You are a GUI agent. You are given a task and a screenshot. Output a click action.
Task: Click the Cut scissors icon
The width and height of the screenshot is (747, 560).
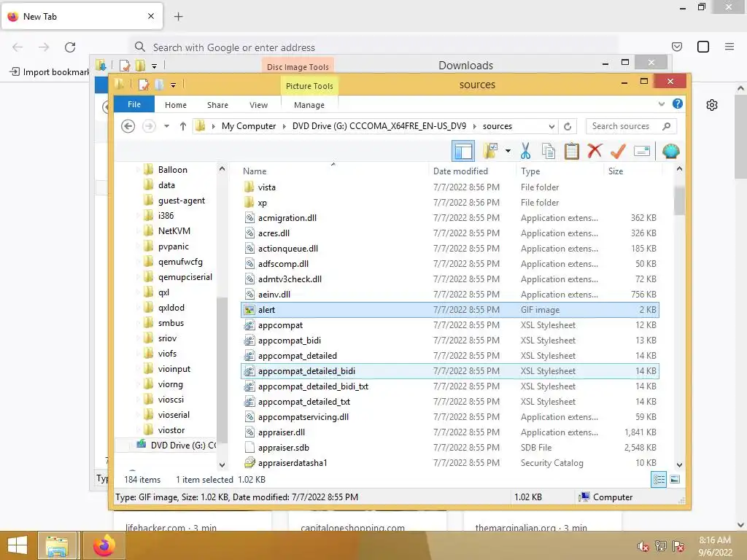tap(525, 152)
